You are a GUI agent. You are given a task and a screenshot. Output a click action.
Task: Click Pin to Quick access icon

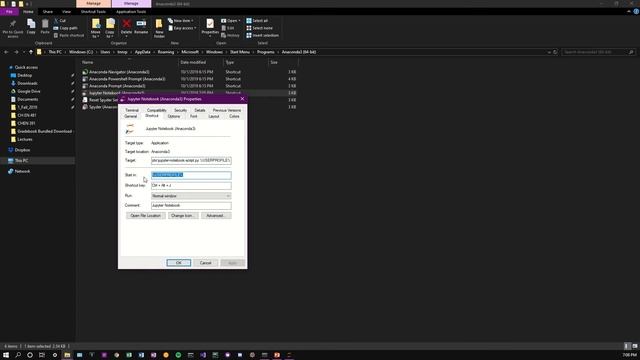tap(13, 28)
